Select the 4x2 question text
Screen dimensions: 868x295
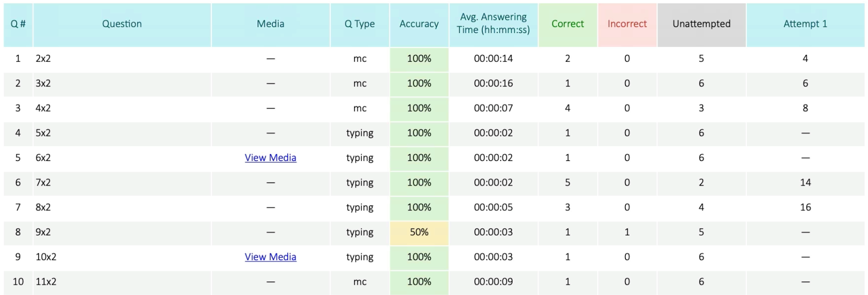(43, 108)
